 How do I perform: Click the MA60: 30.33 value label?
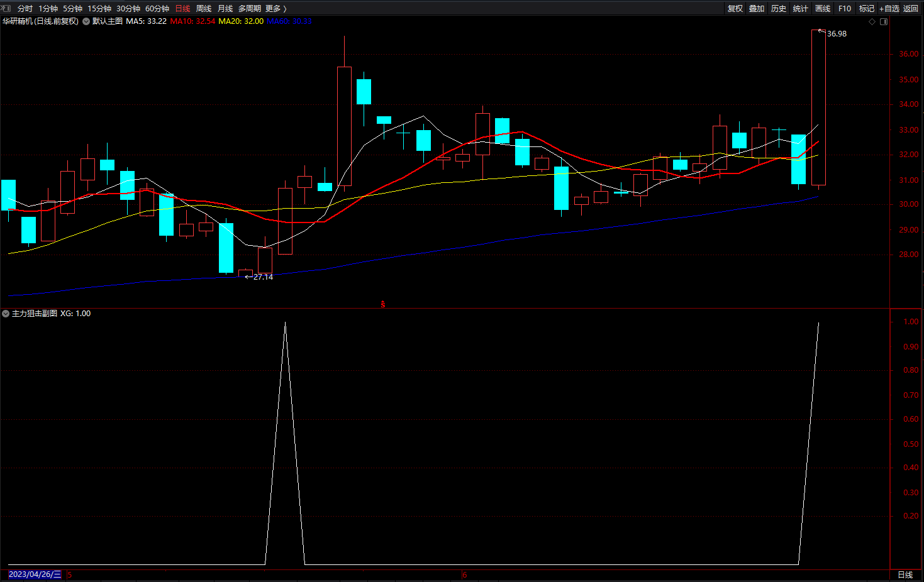click(x=289, y=21)
